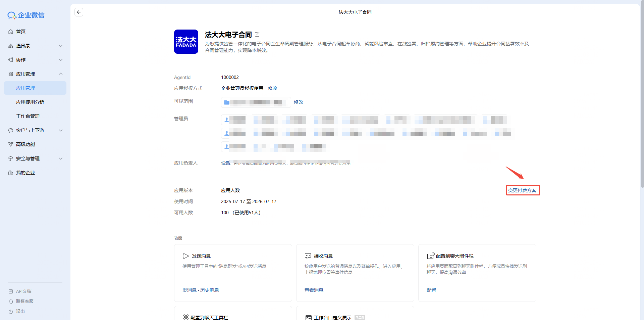Viewport: 644px width, 320px height.
Task: Collapse the 应用管理 section chevron
Action: (61, 74)
